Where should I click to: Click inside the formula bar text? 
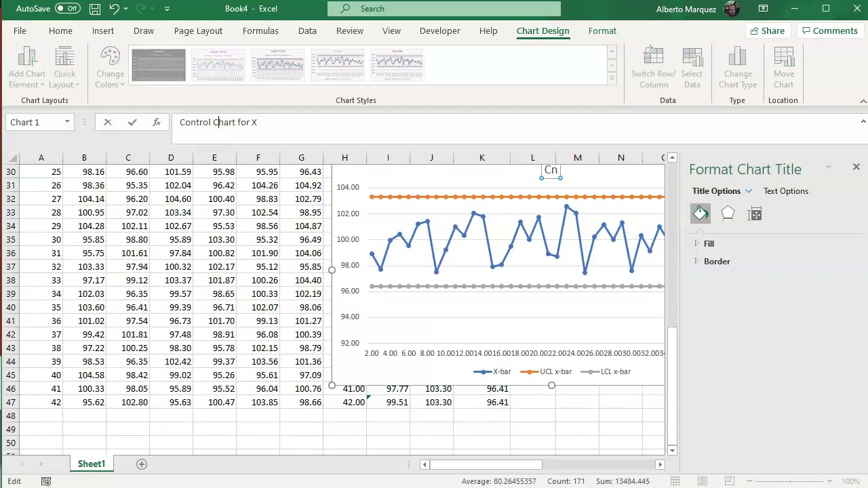[x=218, y=122]
